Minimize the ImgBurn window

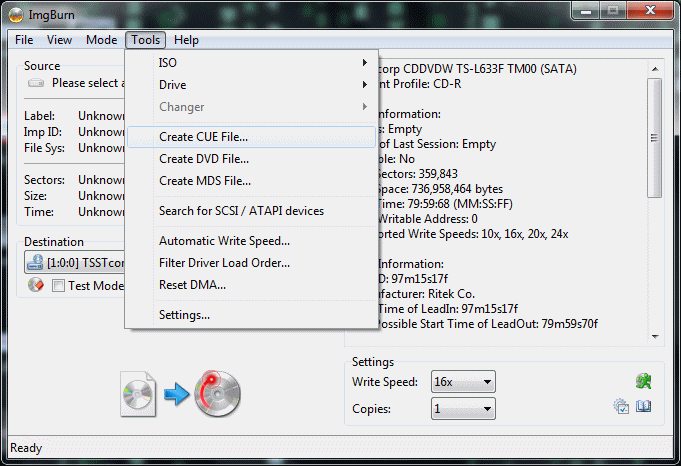click(x=586, y=11)
